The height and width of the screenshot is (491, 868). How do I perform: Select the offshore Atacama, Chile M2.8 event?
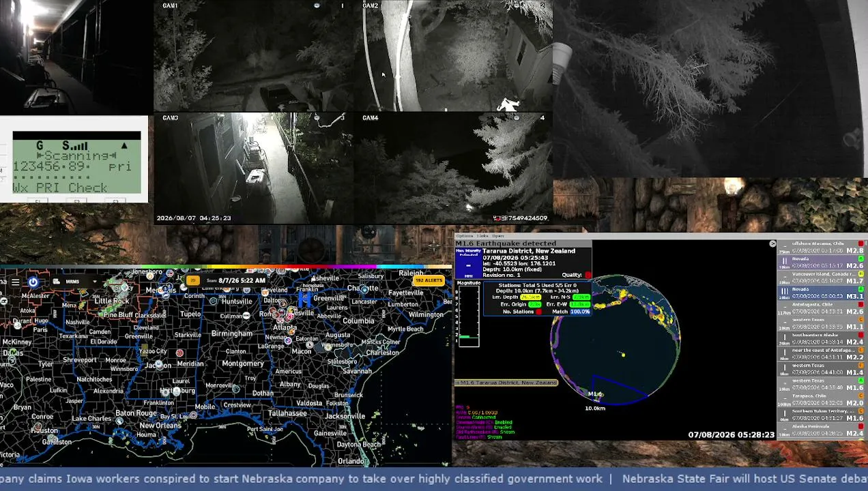tap(821, 247)
